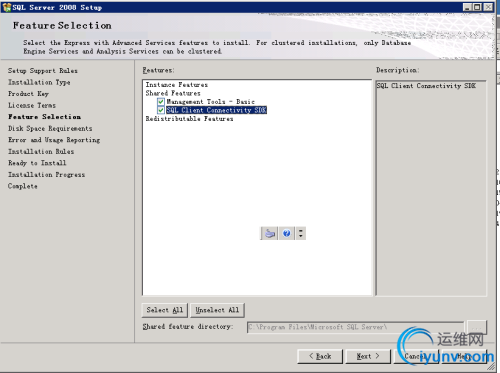Click the Product Key step
This screenshot has height=373, width=500.
pyautogui.click(x=28, y=94)
